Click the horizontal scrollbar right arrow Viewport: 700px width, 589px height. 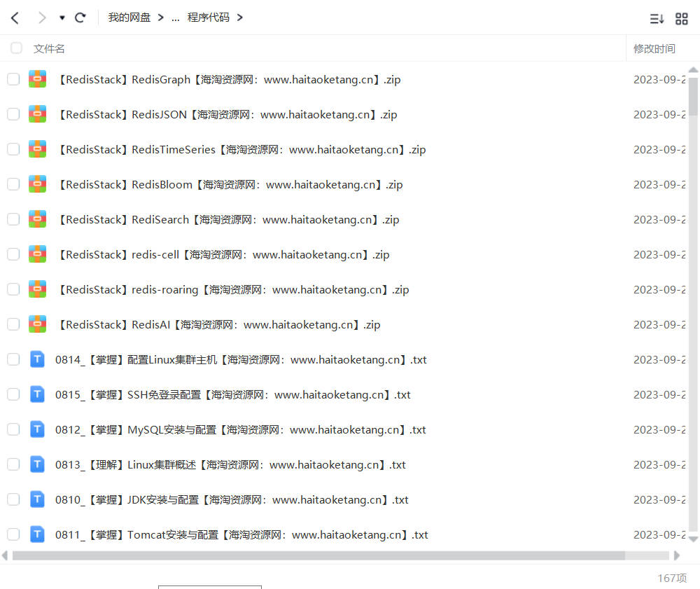tap(677, 555)
